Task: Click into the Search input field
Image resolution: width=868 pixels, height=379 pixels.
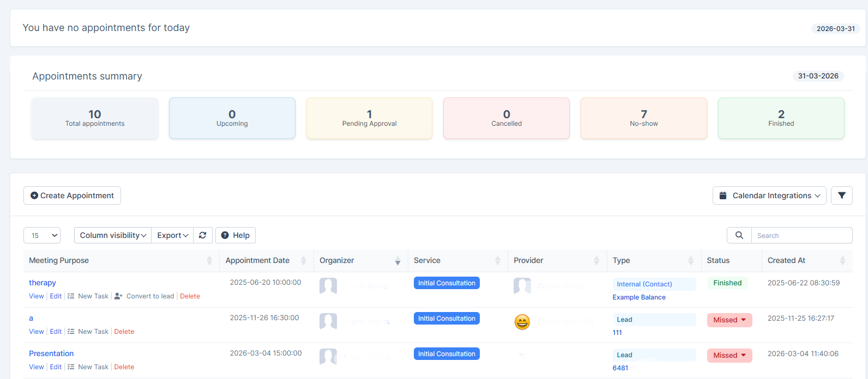Action: 801,235
